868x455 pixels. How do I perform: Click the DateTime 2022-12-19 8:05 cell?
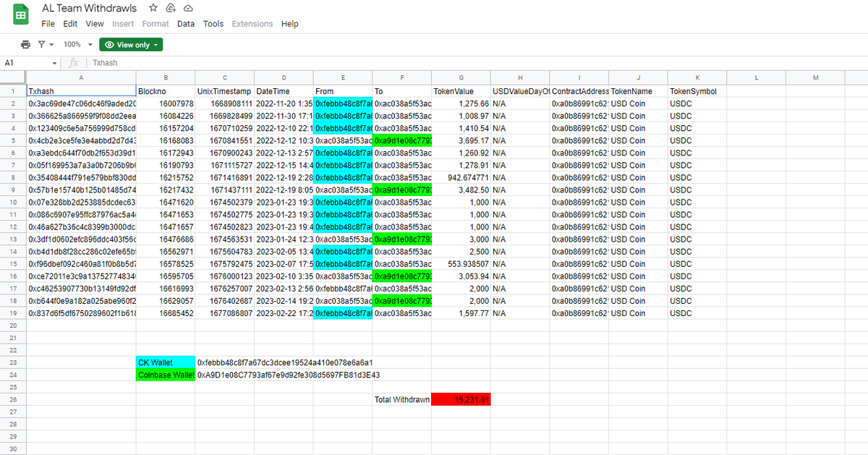coord(284,190)
